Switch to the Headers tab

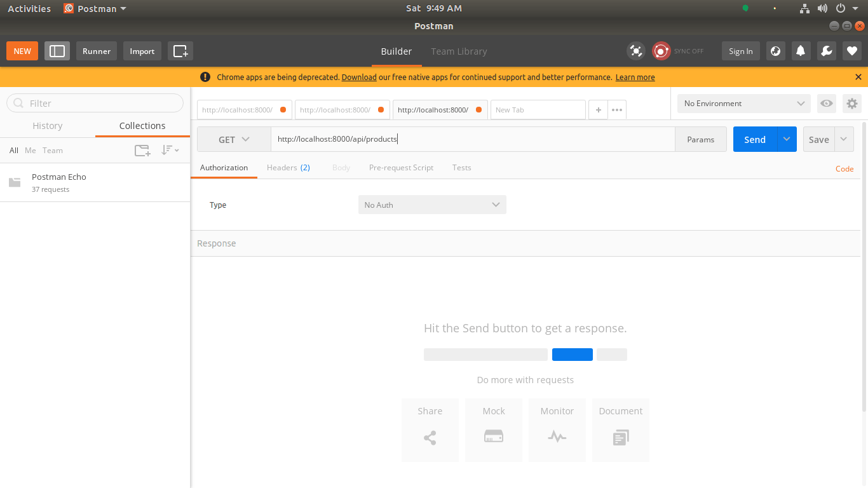tap(288, 168)
